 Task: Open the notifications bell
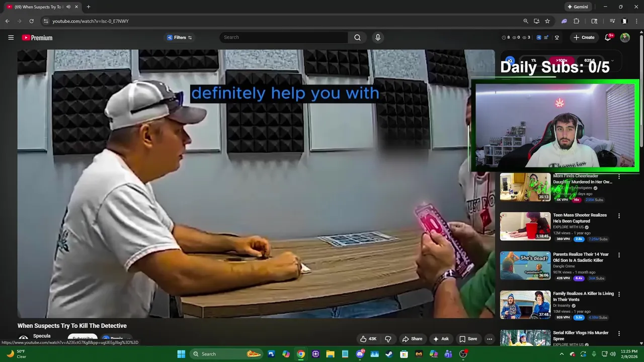[608, 37]
